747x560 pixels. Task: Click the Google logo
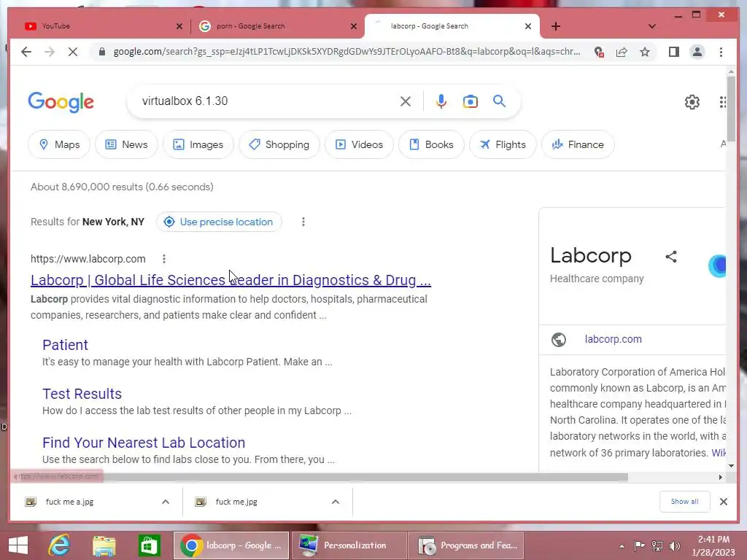61,102
